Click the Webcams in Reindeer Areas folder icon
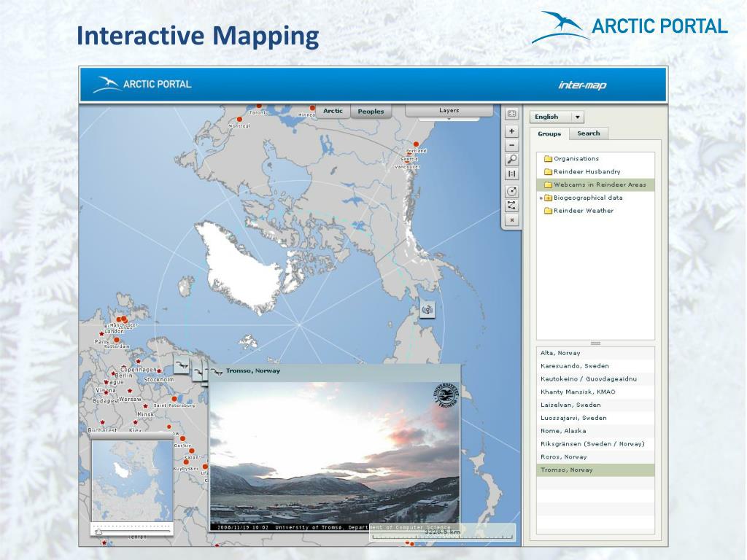This screenshot has height=560, width=747. click(548, 184)
